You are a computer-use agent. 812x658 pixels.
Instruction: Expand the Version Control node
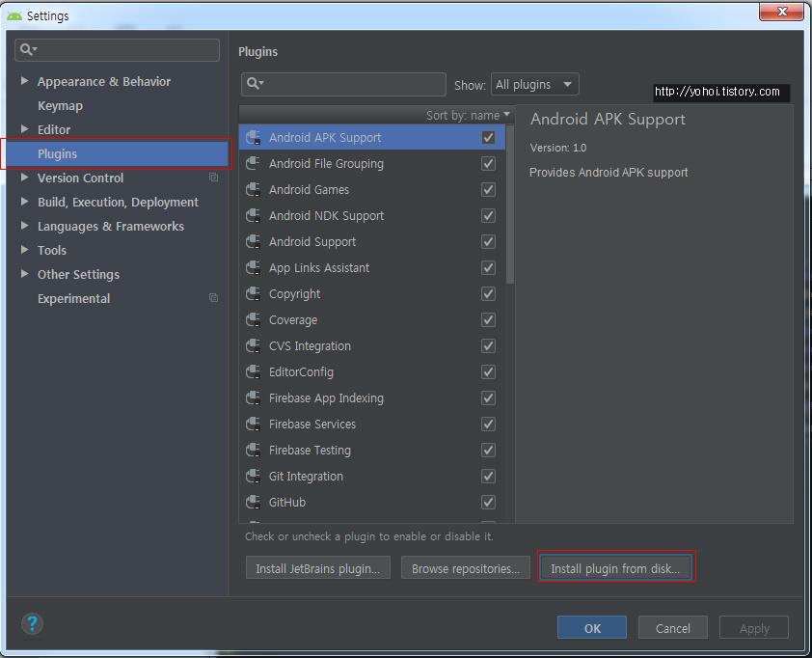(24, 178)
